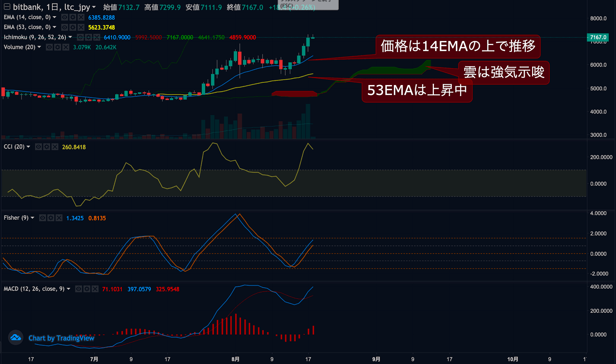
Task: Expand the ltc_jpy symbol dropdown arrow
Action: pyautogui.click(x=94, y=7)
